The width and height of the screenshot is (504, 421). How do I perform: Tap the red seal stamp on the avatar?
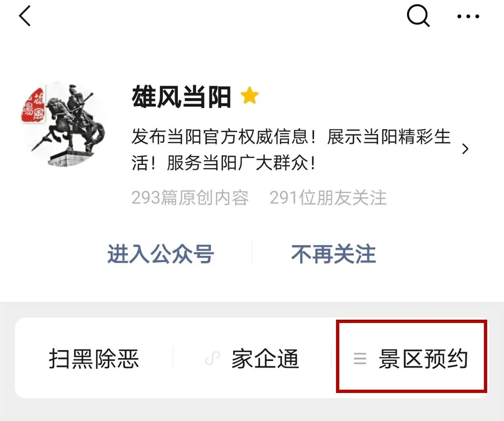34,105
